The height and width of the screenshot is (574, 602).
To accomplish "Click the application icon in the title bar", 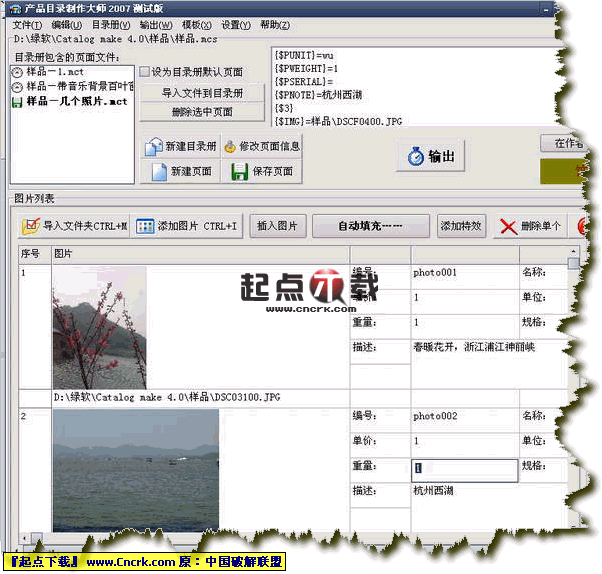I will coord(15,8).
